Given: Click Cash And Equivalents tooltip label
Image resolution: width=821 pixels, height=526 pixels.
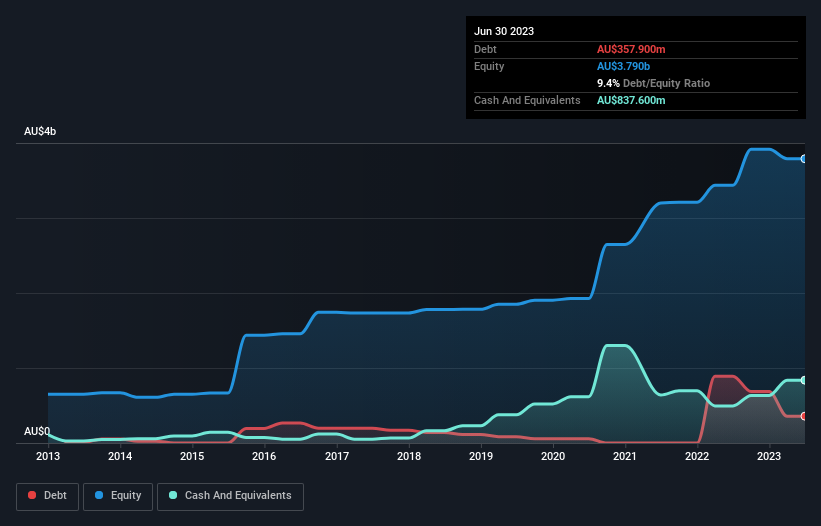Looking at the screenshot, I should 527,100.
